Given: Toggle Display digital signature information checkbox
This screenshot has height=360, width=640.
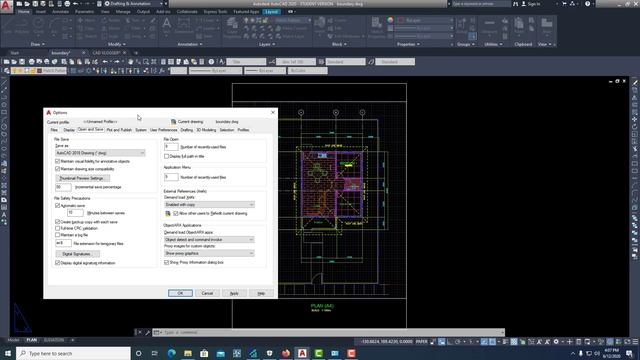Looking at the screenshot, I should coord(58,263).
